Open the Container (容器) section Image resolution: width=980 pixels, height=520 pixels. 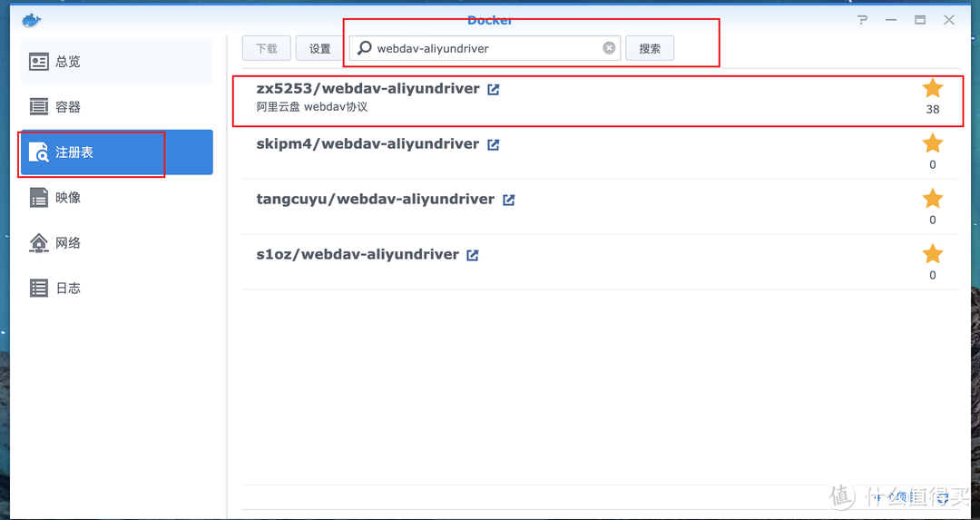tap(117, 107)
